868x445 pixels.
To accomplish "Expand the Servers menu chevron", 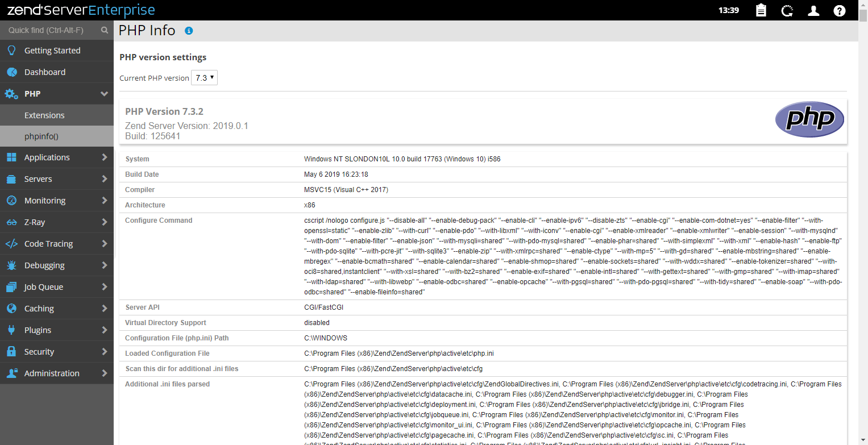I will (x=104, y=178).
